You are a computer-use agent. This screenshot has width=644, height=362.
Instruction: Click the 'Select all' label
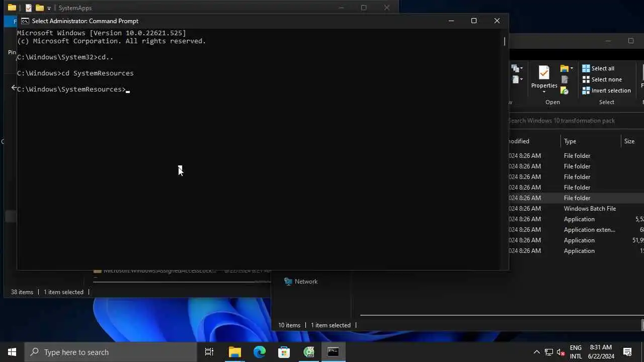click(x=603, y=68)
